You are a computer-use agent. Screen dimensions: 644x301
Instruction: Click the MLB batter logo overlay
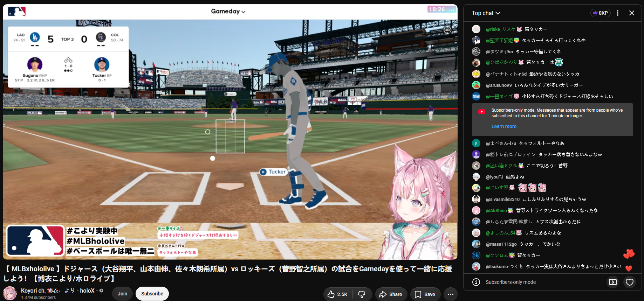[x=35, y=241]
